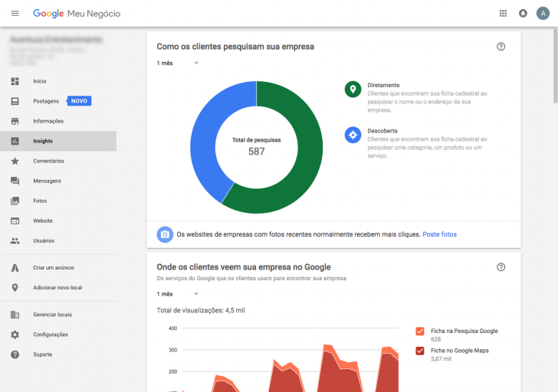
Task: Click the page vertical scrollbar
Action: click(x=555, y=66)
